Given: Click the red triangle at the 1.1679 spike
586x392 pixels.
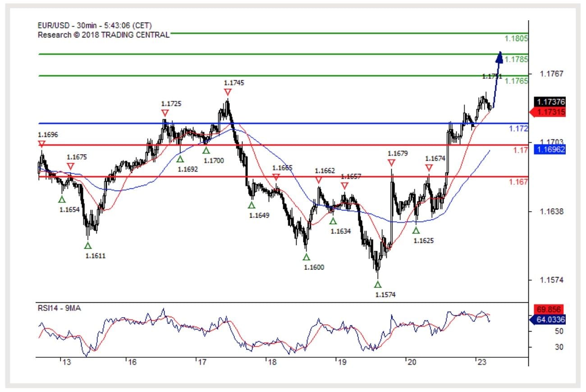Looking at the screenshot, I should [x=391, y=163].
